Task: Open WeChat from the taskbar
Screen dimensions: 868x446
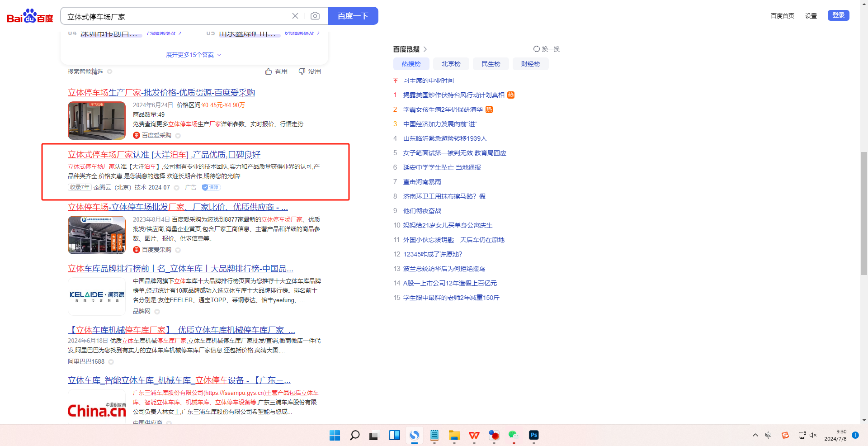Action: (513, 435)
